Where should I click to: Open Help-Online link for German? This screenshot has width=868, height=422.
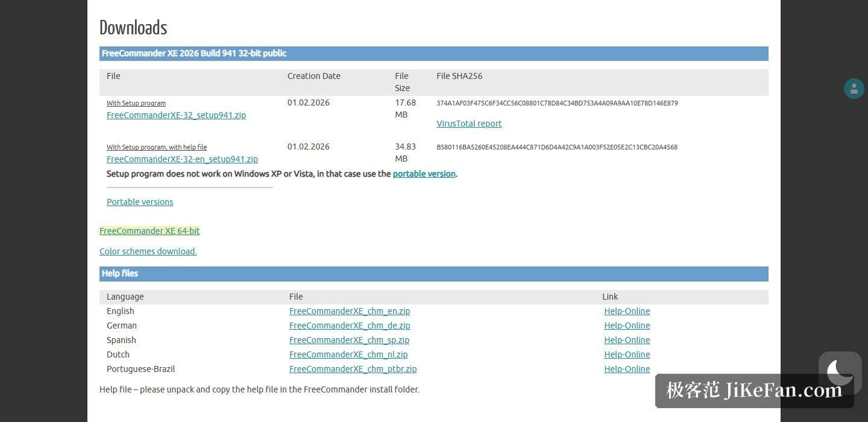627,326
